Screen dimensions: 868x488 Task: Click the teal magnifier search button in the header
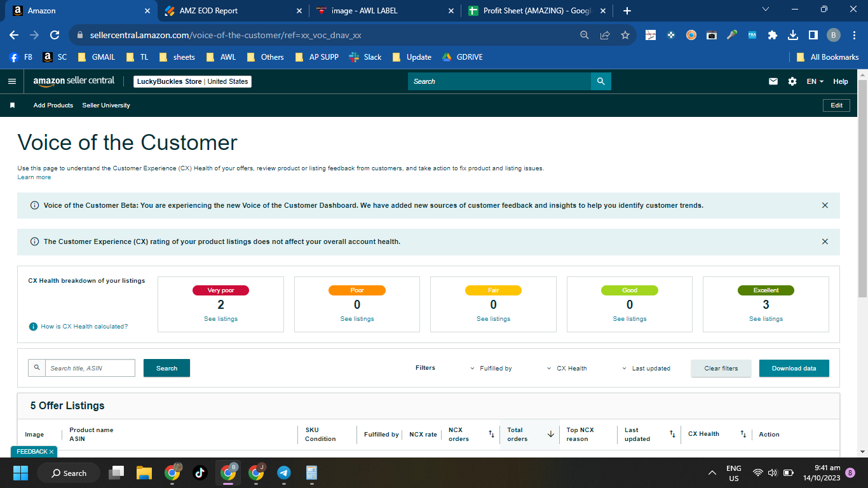point(600,81)
